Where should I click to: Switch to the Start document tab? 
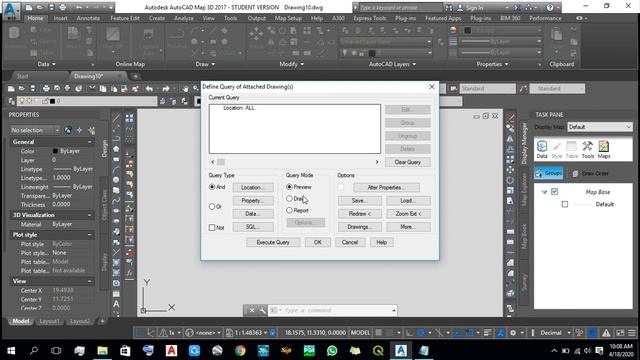click(22, 76)
